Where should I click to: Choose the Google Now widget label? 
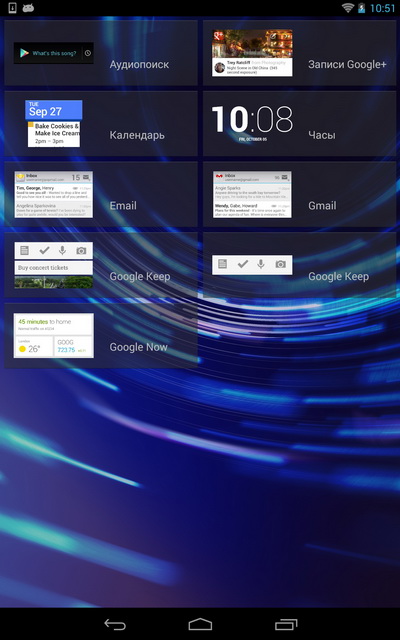coord(138,347)
